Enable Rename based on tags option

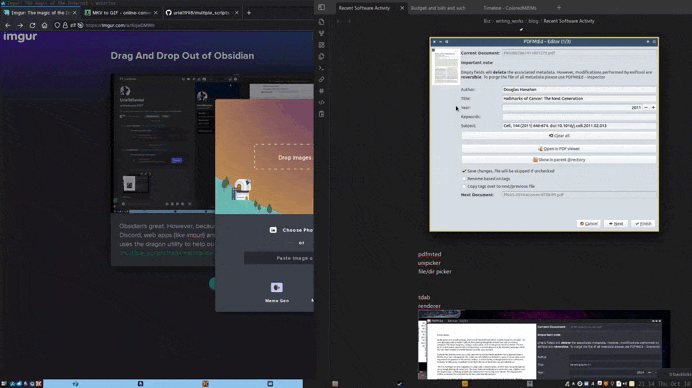pos(464,179)
